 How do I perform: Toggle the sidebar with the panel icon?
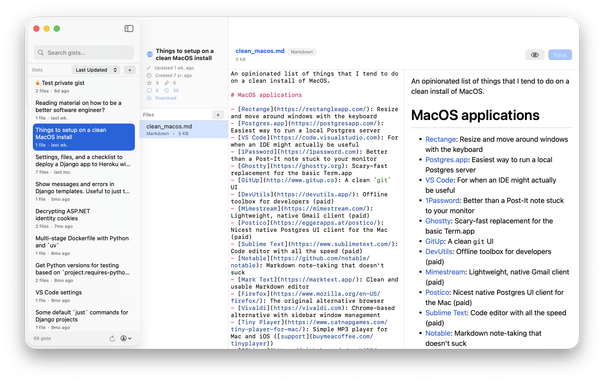(x=129, y=28)
